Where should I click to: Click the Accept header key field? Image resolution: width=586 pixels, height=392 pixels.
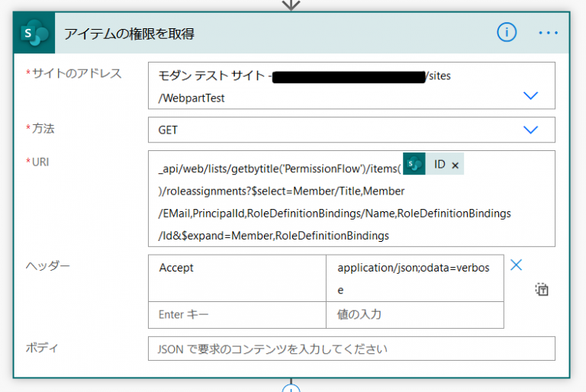[237, 268]
